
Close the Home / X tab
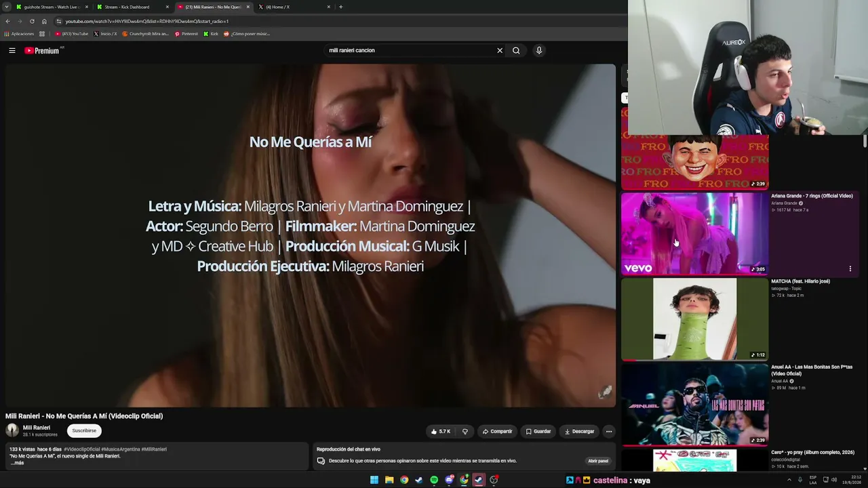[329, 7]
